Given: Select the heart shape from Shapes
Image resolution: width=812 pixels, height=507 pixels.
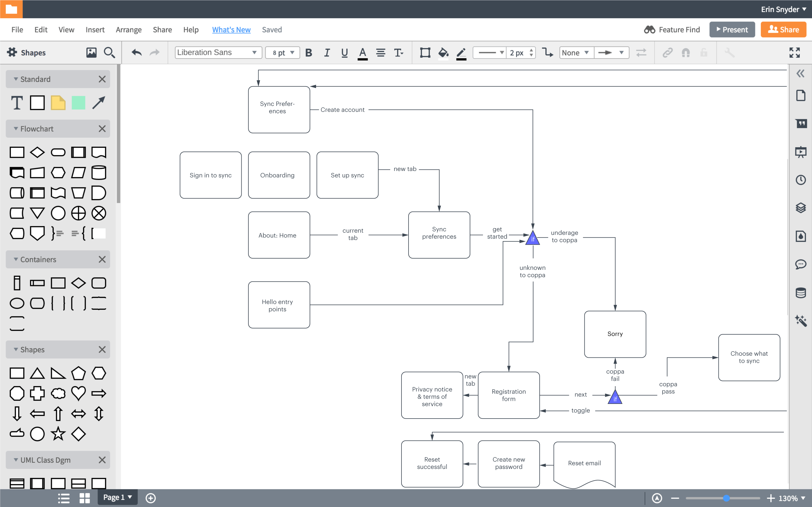Looking at the screenshot, I should coord(78,393).
